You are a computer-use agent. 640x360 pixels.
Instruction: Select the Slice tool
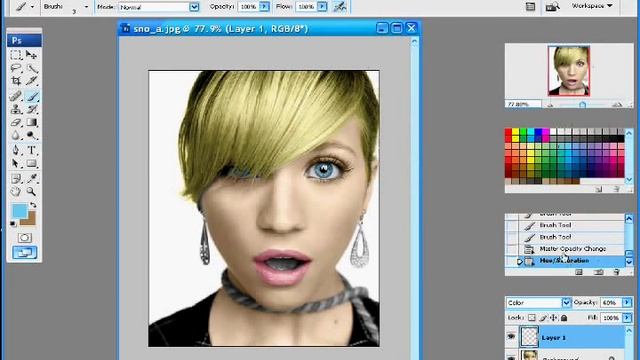(x=31, y=81)
